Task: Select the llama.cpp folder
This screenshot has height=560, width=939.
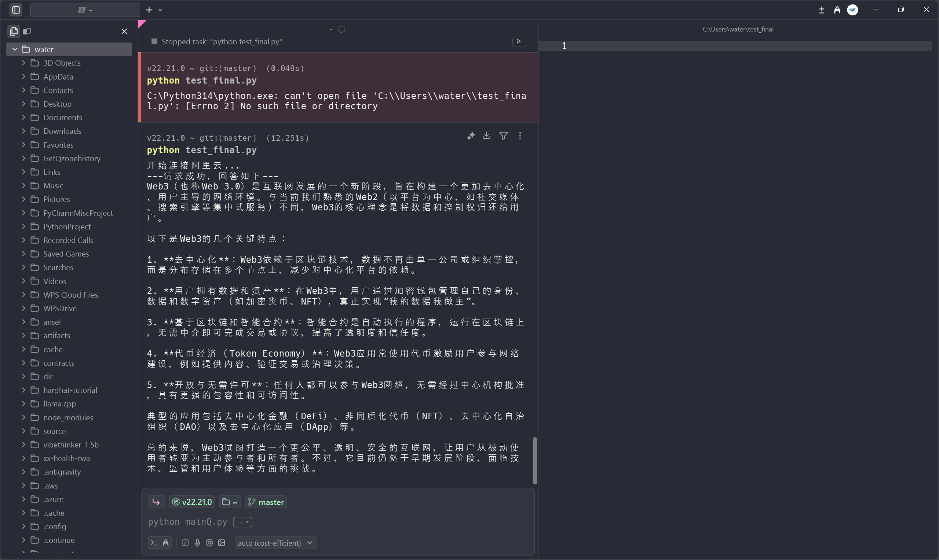Action: click(69, 404)
